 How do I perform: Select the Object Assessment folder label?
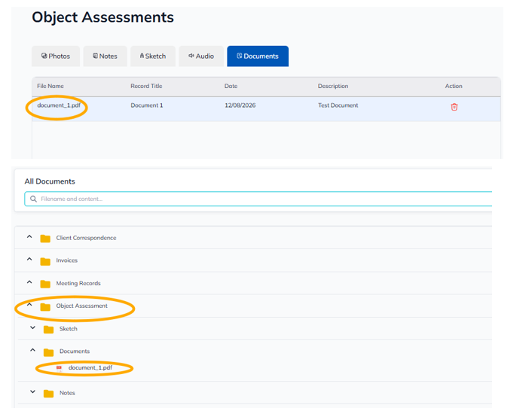pyautogui.click(x=82, y=306)
